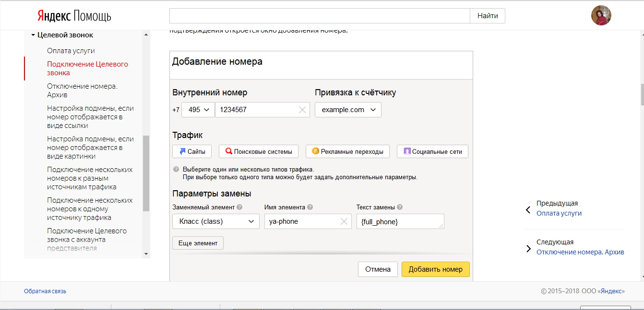Click the search input field at the top
This screenshot has width=644, height=310.
point(319,15)
